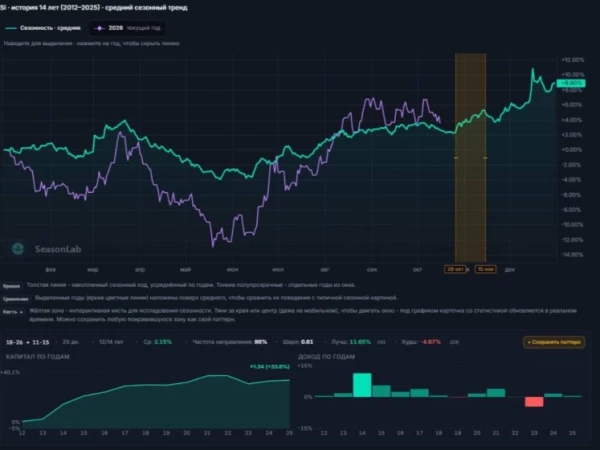Select the '20 окт' brush start handle label
The width and height of the screenshot is (600, 450).
(x=455, y=269)
